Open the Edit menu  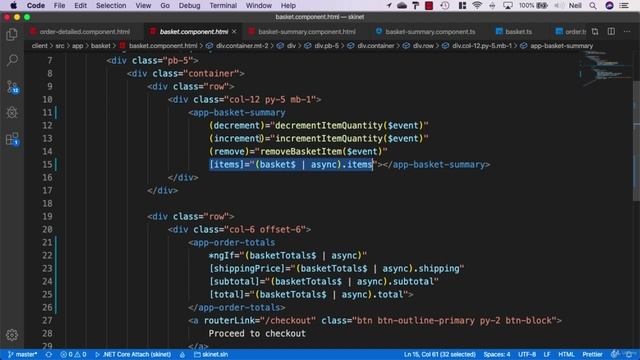tap(80, 5)
